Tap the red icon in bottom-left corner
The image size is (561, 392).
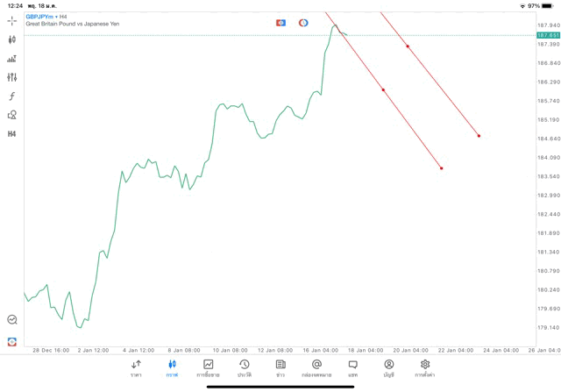pos(12,341)
